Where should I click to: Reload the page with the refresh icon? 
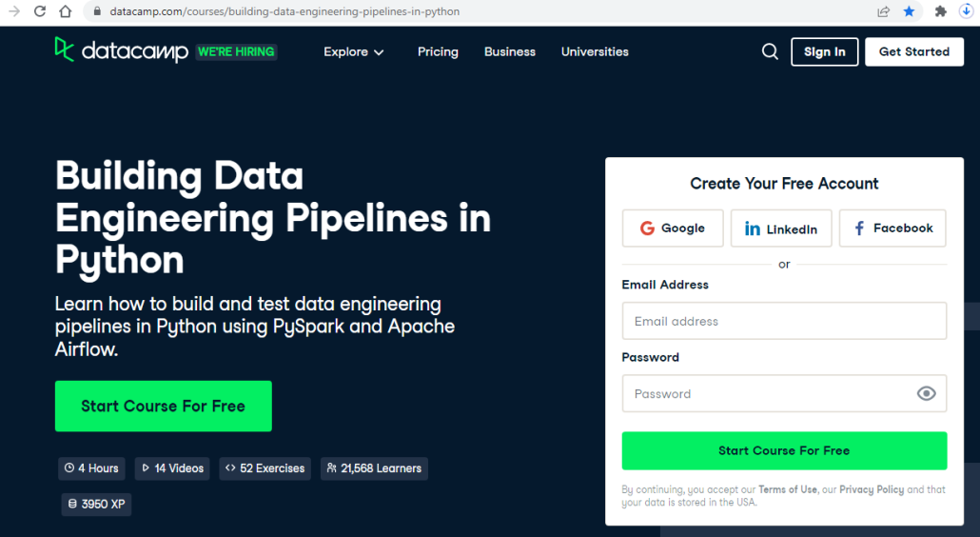(40, 11)
